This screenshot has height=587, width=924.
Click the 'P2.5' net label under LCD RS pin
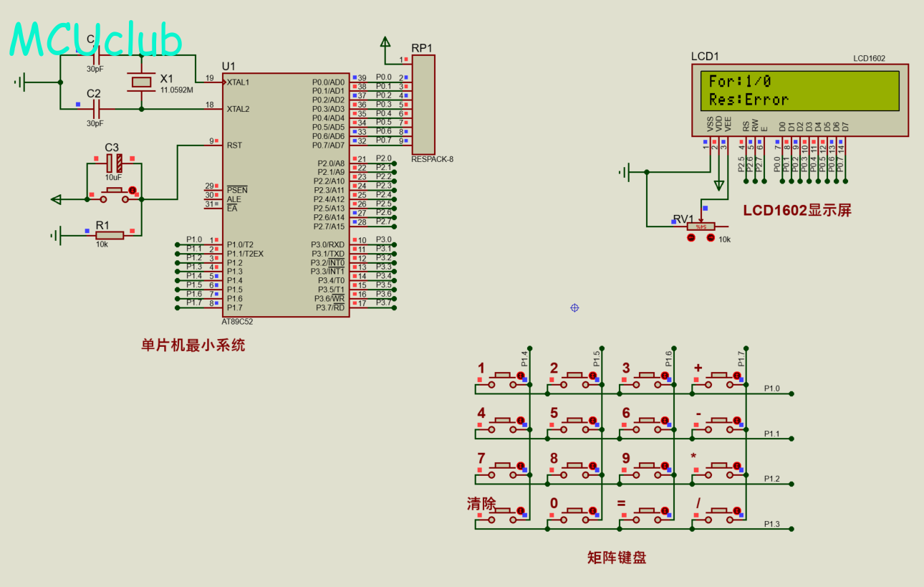(741, 164)
